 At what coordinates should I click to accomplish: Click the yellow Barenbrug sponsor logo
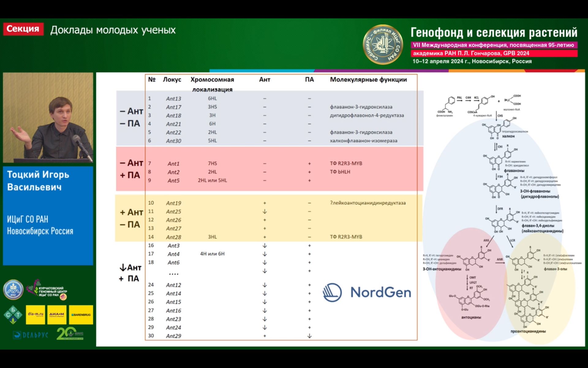[81, 315]
